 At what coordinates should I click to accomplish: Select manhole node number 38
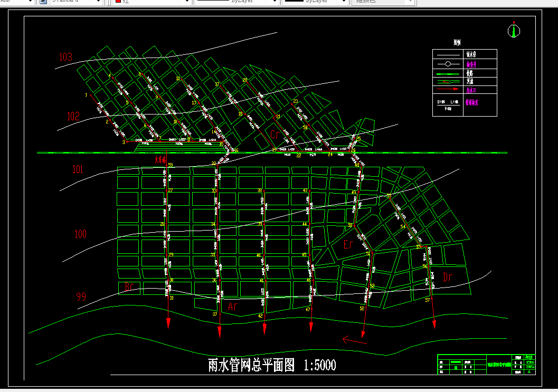(x=260, y=190)
